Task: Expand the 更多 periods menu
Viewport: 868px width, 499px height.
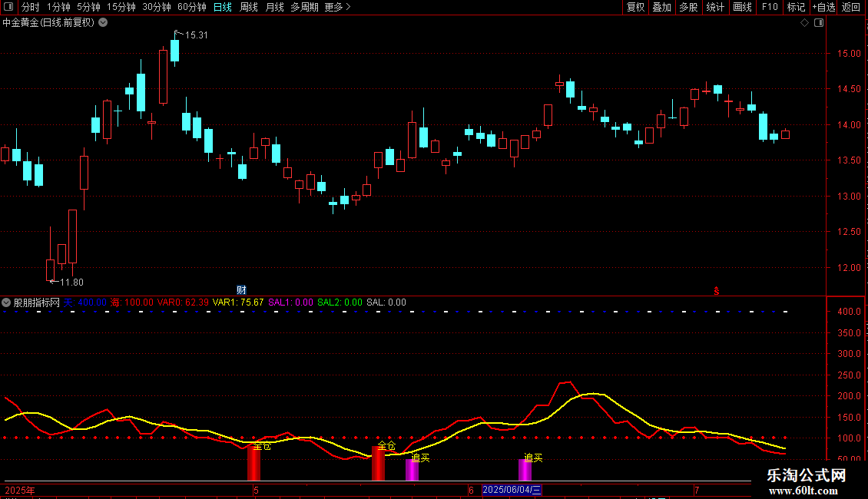Action: (x=337, y=7)
